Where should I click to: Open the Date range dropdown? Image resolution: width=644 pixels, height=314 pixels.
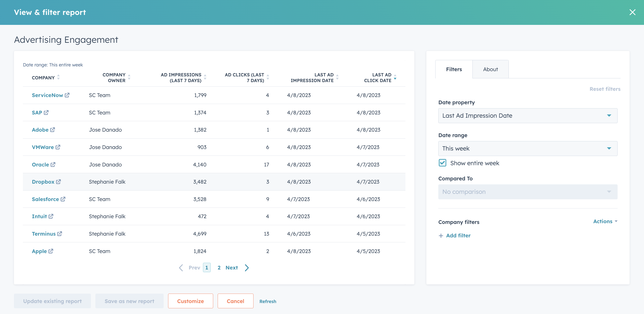527,149
